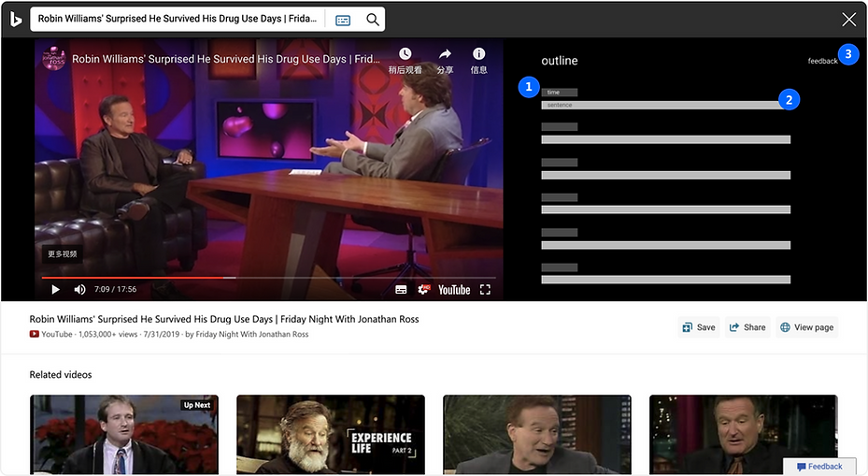868x476 pixels.
Task: Select the first outline time entry
Action: (x=559, y=93)
